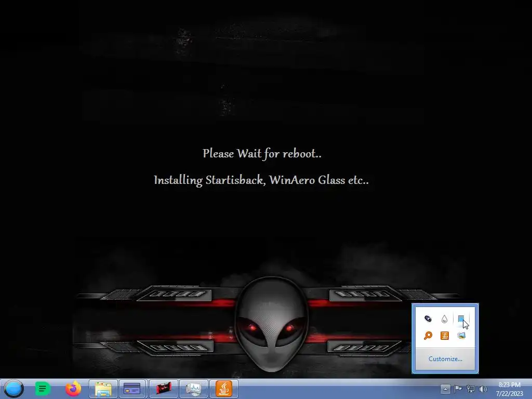Open the Customize... link in tray popup
This screenshot has width=532, height=399.
pyautogui.click(x=445, y=359)
